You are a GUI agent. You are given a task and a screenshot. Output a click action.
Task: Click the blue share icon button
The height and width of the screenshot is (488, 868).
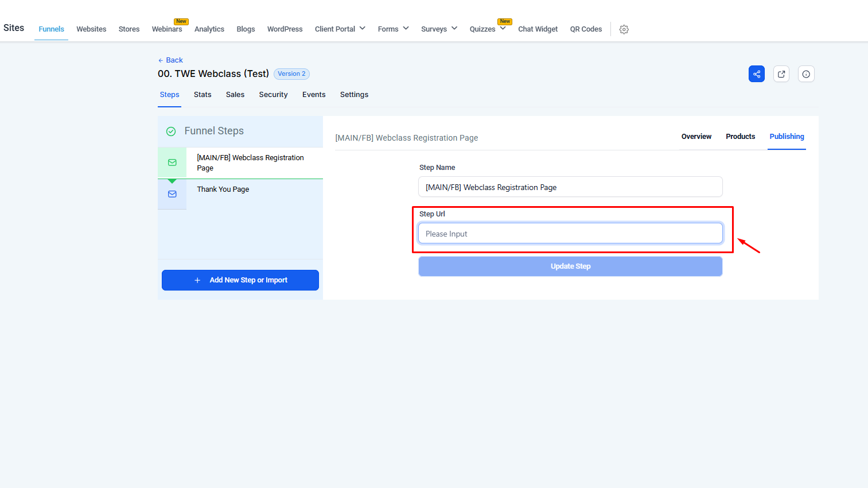pos(756,74)
